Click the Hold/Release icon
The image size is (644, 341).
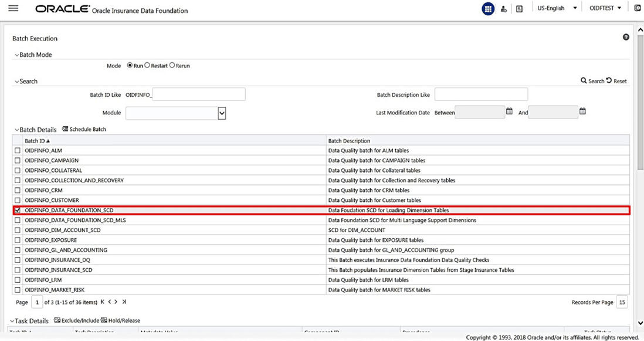coord(104,320)
